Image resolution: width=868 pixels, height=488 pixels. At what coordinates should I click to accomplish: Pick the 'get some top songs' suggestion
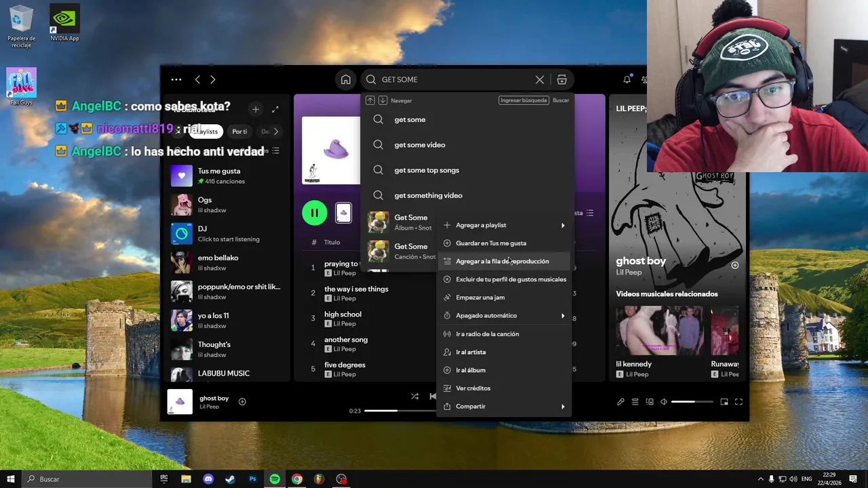(x=467, y=170)
